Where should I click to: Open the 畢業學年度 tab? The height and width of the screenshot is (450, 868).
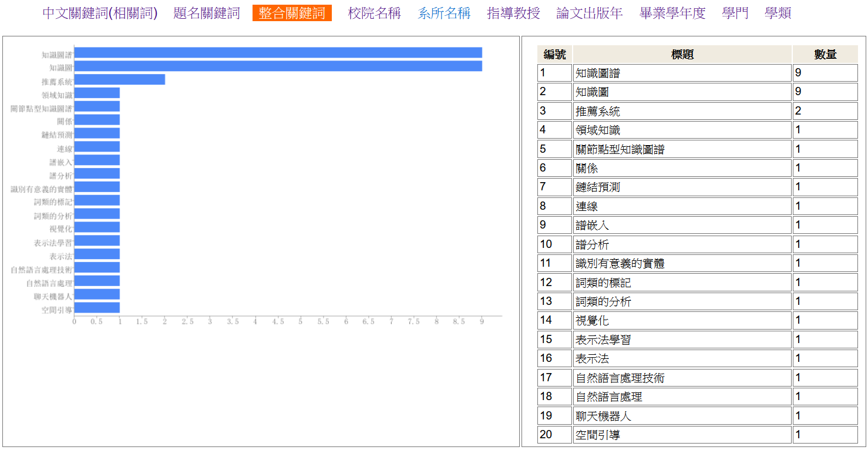(x=672, y=13)
